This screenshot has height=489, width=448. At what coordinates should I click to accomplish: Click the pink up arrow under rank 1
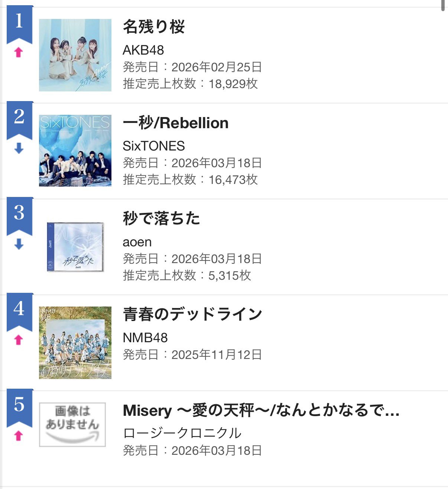(19, 52)
